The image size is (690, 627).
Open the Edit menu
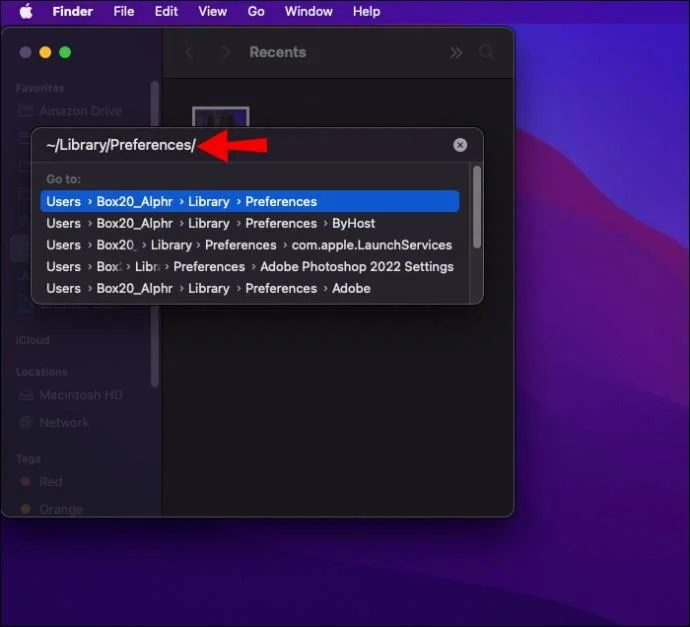(166, 11)
